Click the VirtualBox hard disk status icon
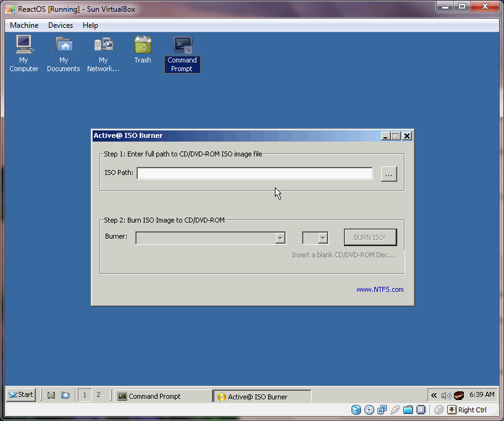The width and height of the screenshot is (504, 421). pos(356,409)
